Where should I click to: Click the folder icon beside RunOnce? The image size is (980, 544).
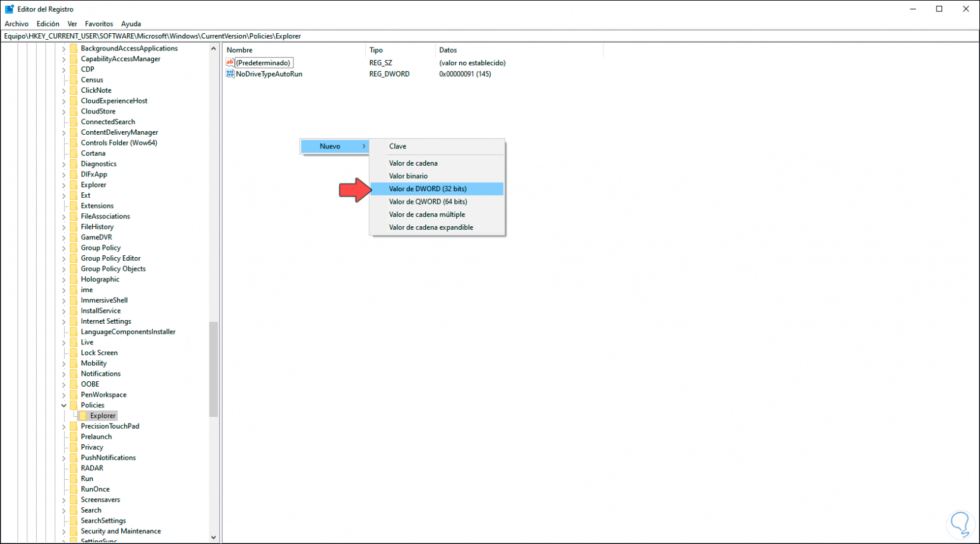click(74, 489)
